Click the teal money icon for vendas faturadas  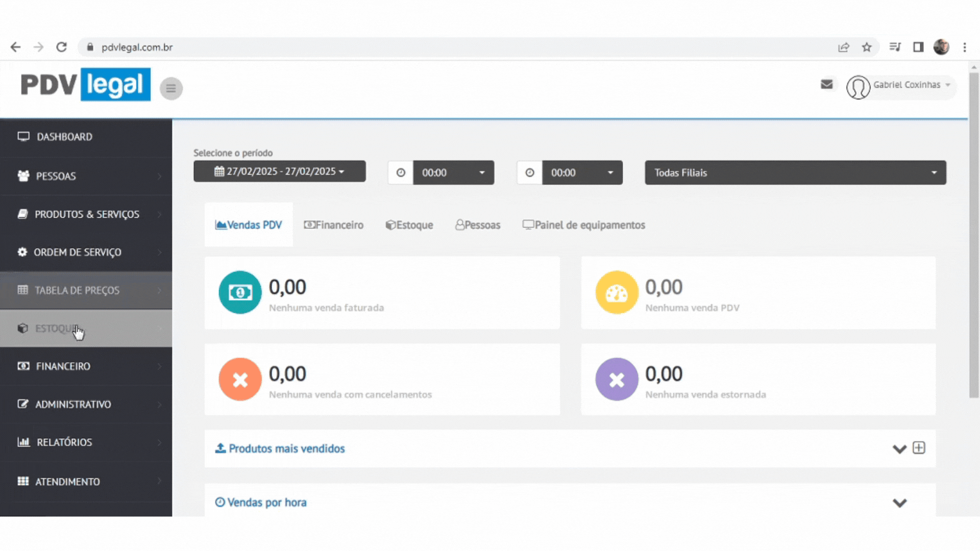pos(240,292)
